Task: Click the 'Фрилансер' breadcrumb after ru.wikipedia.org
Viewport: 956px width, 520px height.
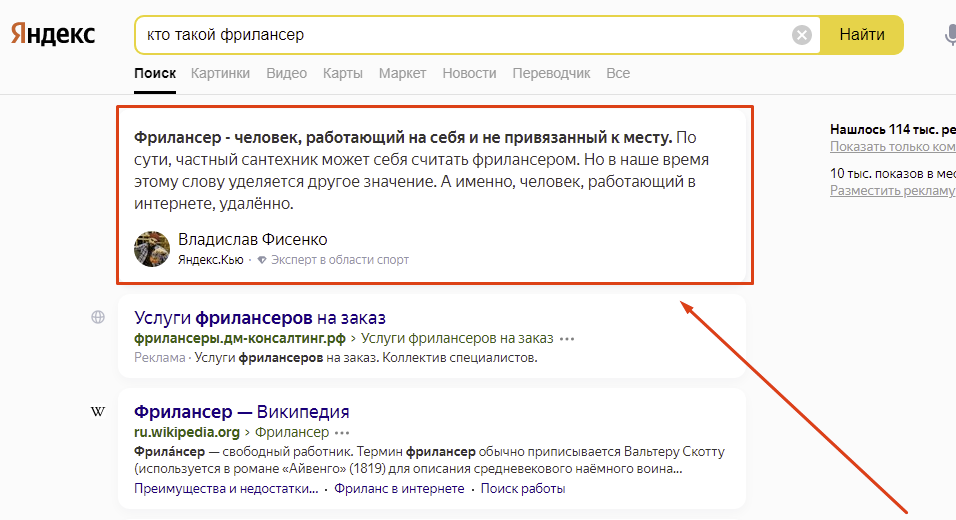Action: tap(292, 432)
